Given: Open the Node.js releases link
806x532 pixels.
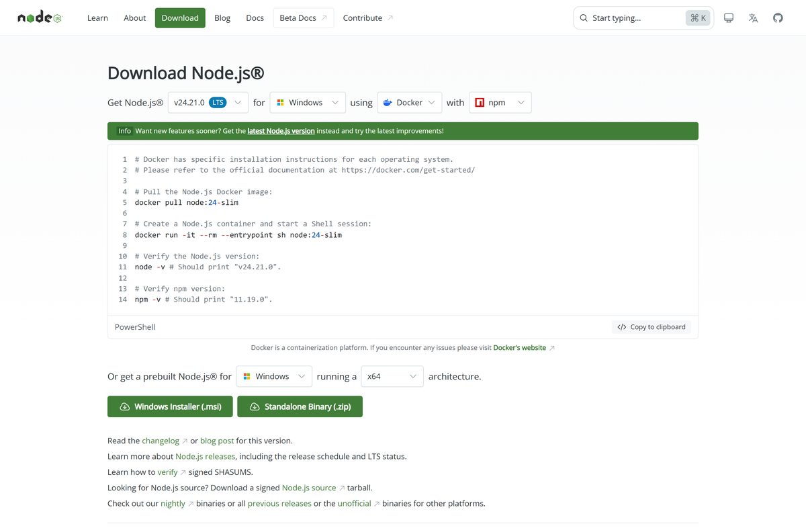Looking at the screenshot, I should [x=206, y=456].
